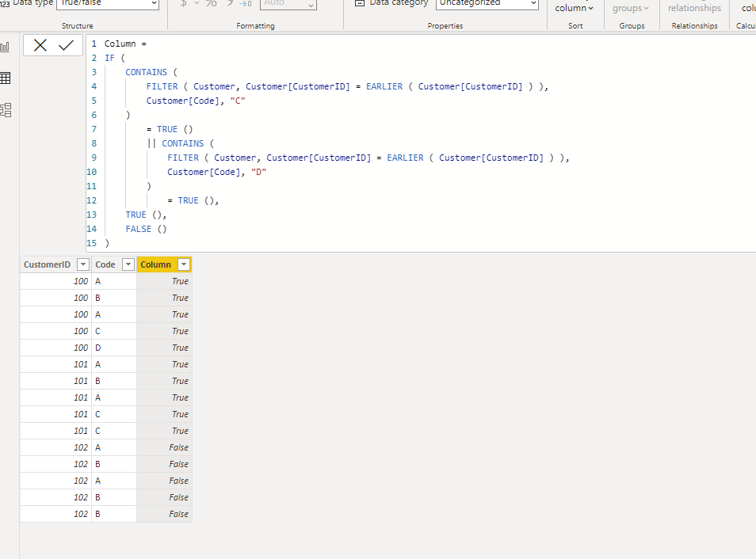Open the Column header filter dropdown
Screen dimensions: 756x559
pyautogui.click(x=184, y=264)
